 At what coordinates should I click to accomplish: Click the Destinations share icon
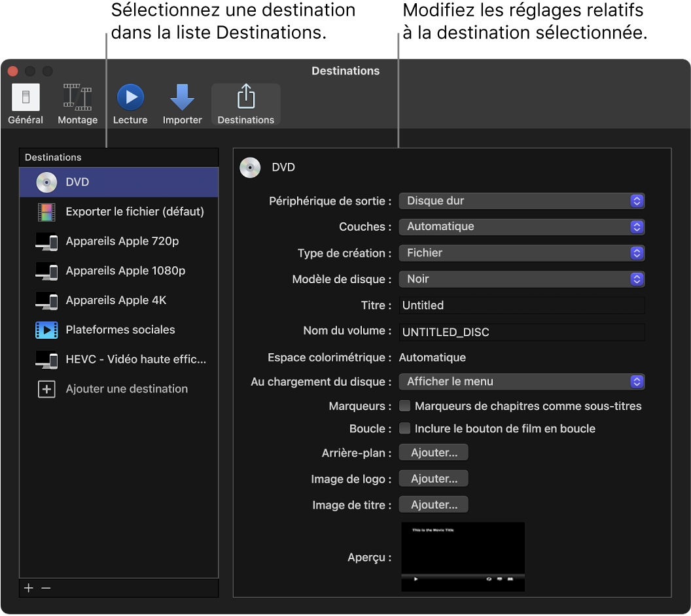245,98
